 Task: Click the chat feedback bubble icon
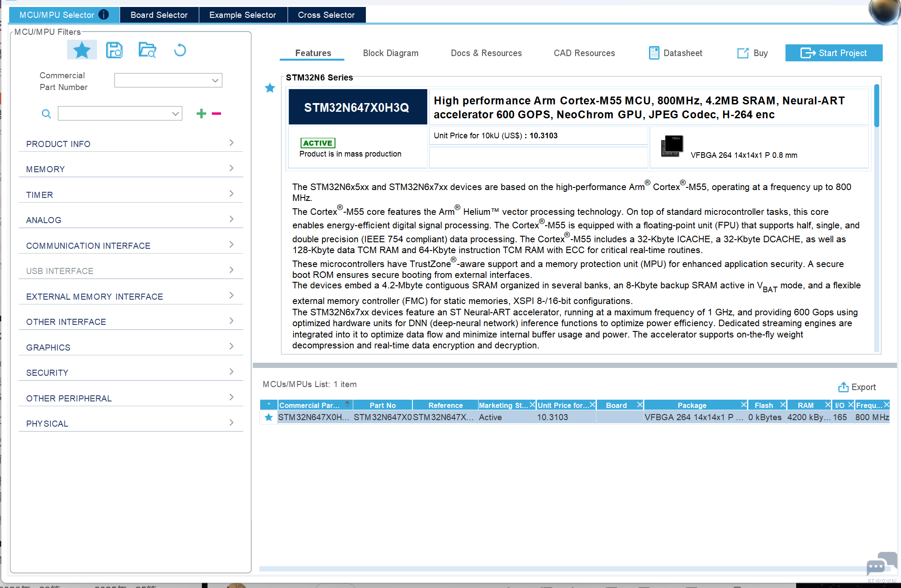tap(880, 564)
